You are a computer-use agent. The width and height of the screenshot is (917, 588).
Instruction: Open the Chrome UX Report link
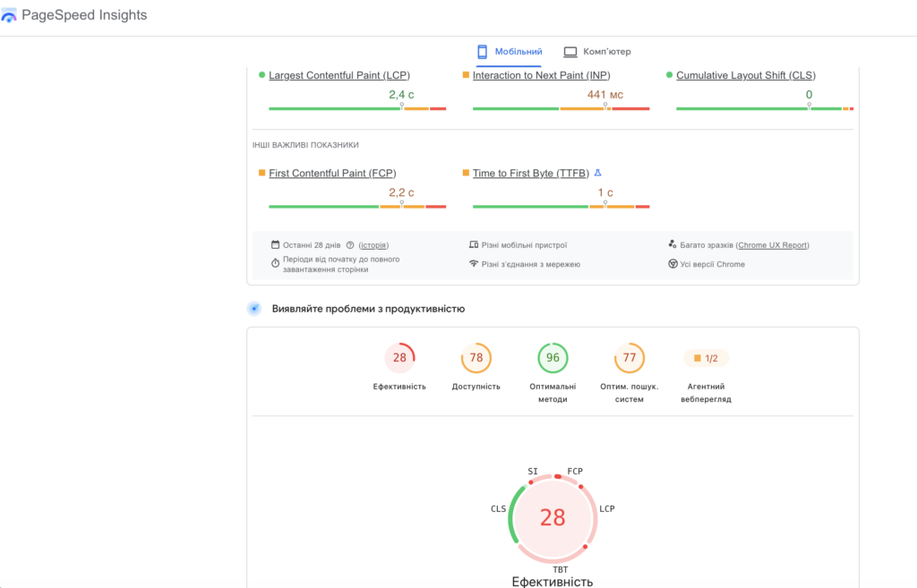pyautogui.click(x=773, y=245)
